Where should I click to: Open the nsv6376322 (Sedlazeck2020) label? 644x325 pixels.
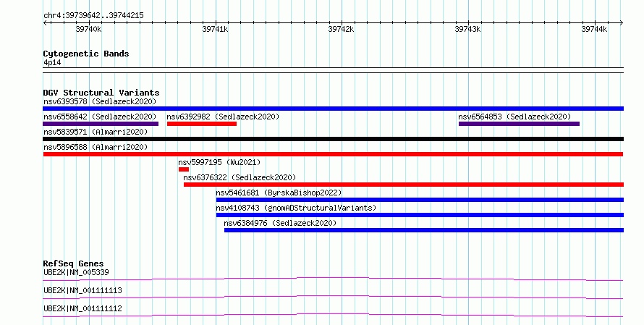[x=240, y=177]
